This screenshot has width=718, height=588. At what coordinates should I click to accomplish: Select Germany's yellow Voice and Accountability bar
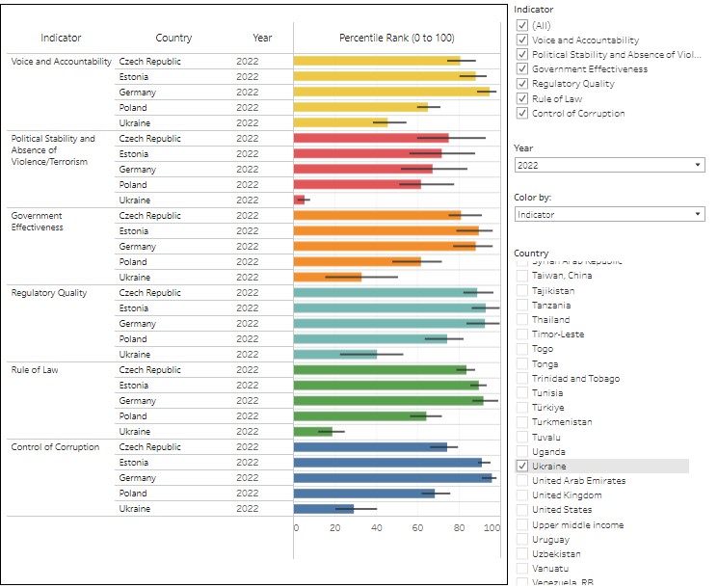391,92
